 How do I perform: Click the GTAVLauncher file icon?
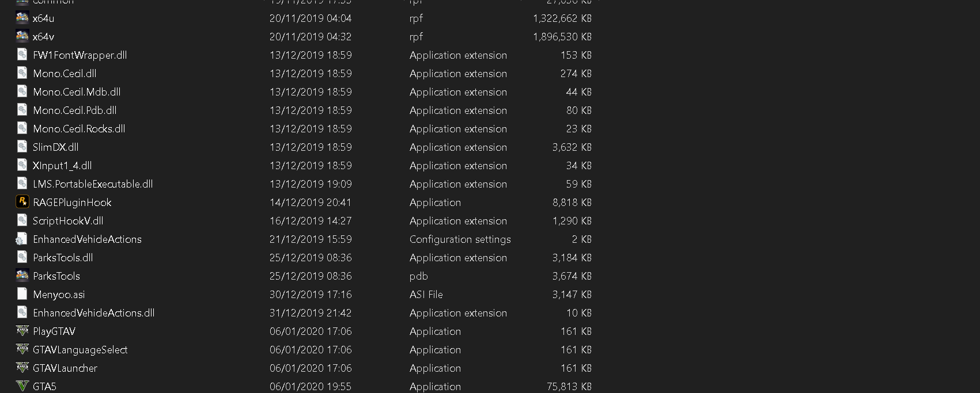22,368
